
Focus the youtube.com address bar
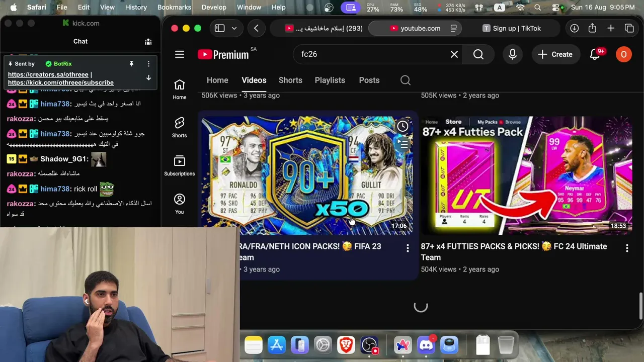pyautogui.click(x=415, y=29)
